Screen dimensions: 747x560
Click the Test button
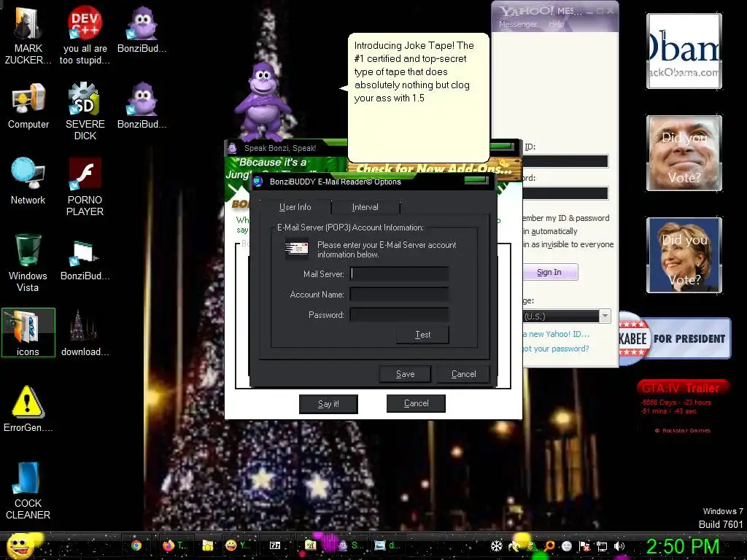click(x=422, y=335)
